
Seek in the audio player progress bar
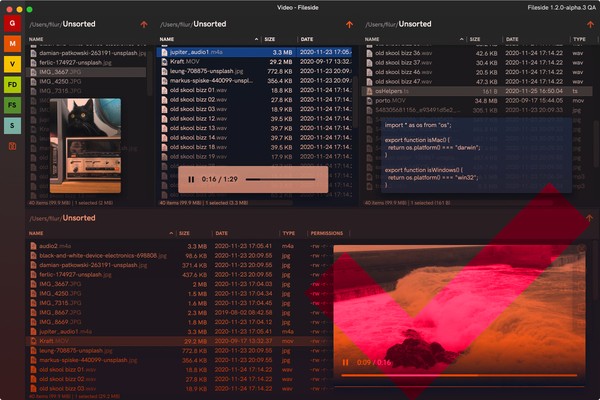pyautogui.click(x=280, y=179)
